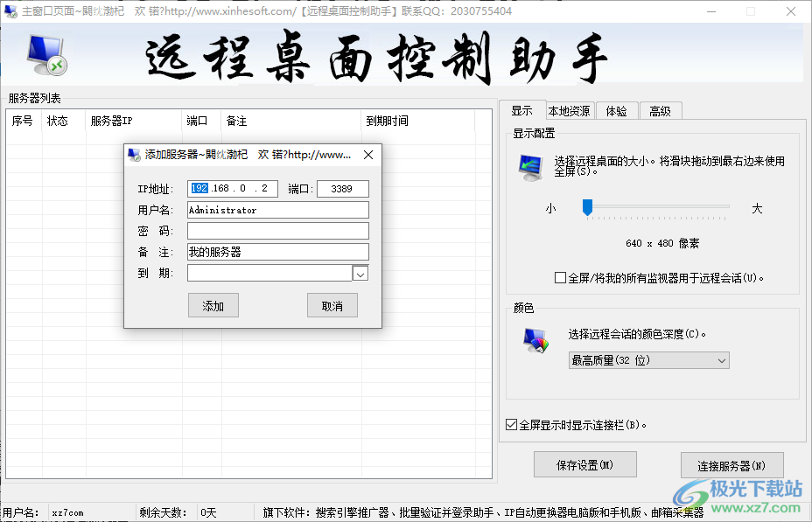Switch to the 高级 tab

pyautogui.click(x=661, y=110)
